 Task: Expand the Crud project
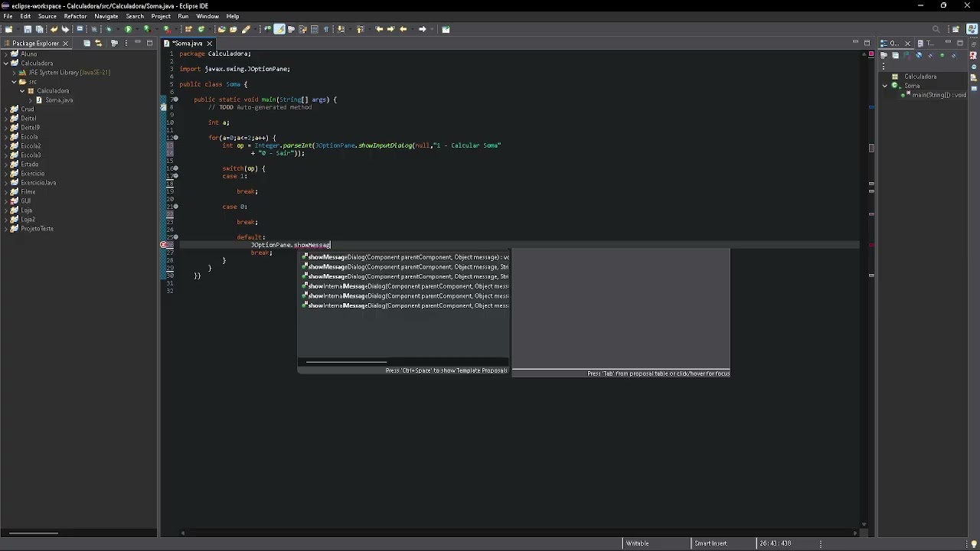pos(6,109)
